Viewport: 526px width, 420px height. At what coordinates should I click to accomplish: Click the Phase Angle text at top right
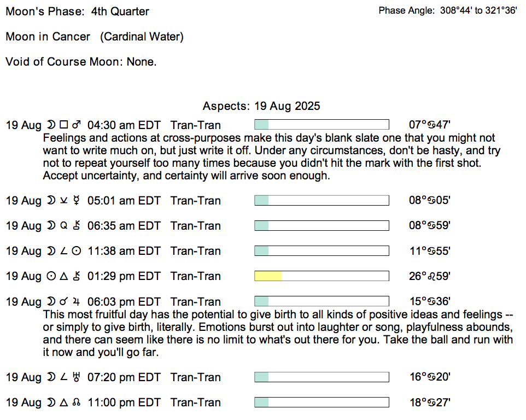click(447, 11)
